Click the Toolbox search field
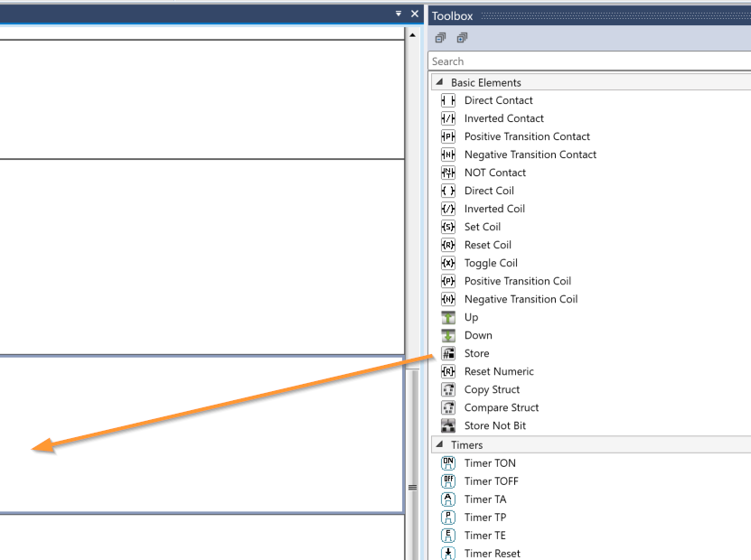 [587, 61]
